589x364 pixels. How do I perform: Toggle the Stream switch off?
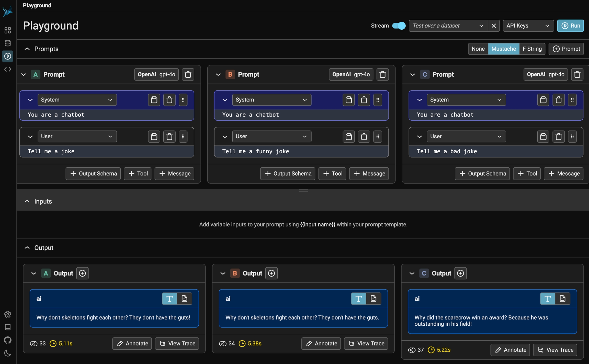[399, 26]
